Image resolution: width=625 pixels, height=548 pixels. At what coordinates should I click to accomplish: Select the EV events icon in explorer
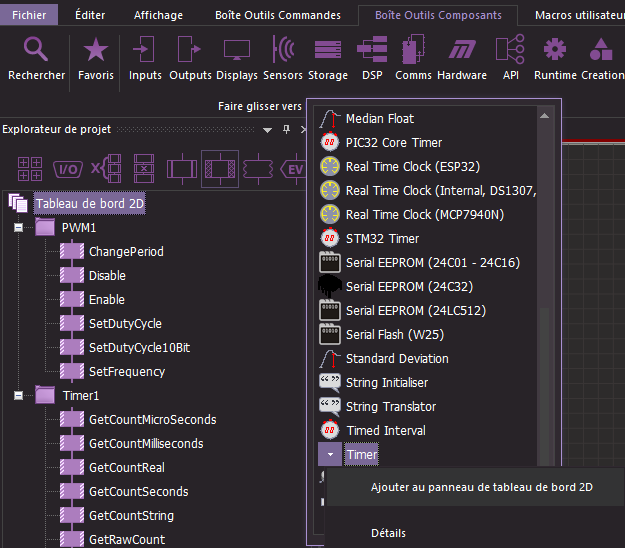click(296, 169)
